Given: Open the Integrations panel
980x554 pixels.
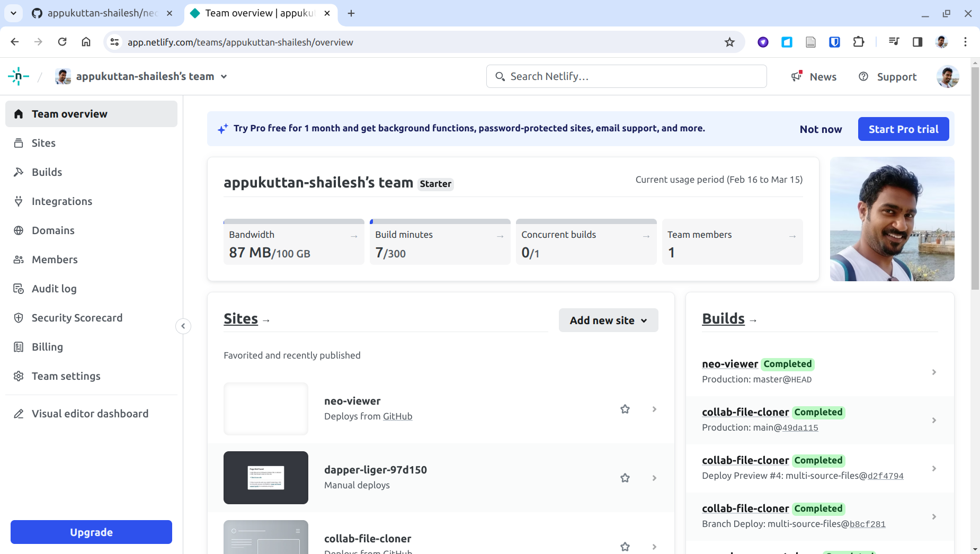Looking at the screenshot, I should click(x=62, y=201).
